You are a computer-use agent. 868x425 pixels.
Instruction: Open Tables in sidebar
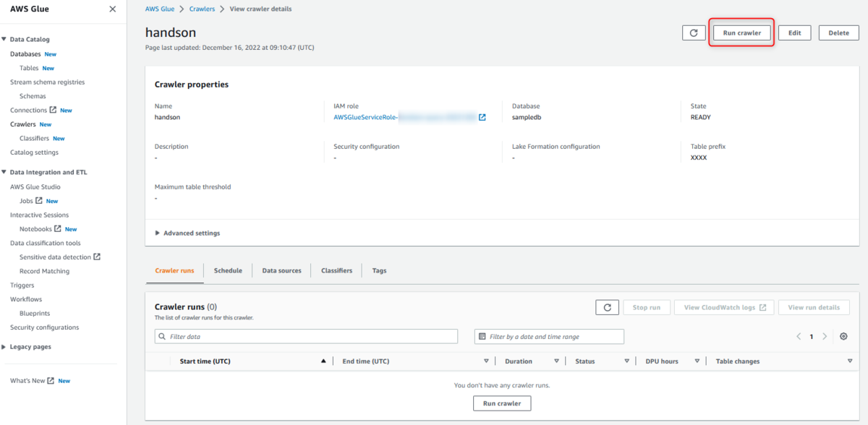pos(29,68)
